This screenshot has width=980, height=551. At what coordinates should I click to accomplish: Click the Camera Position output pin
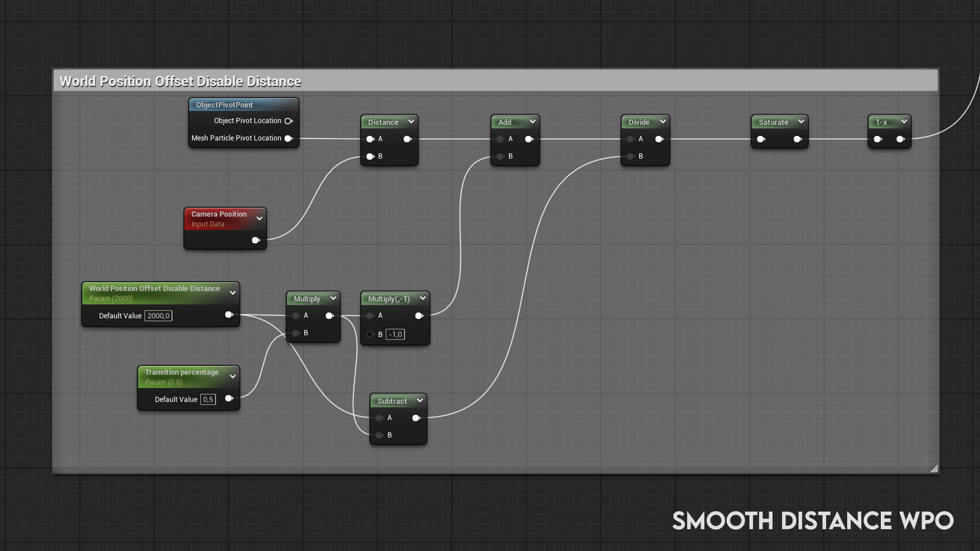tap(255, 240)
